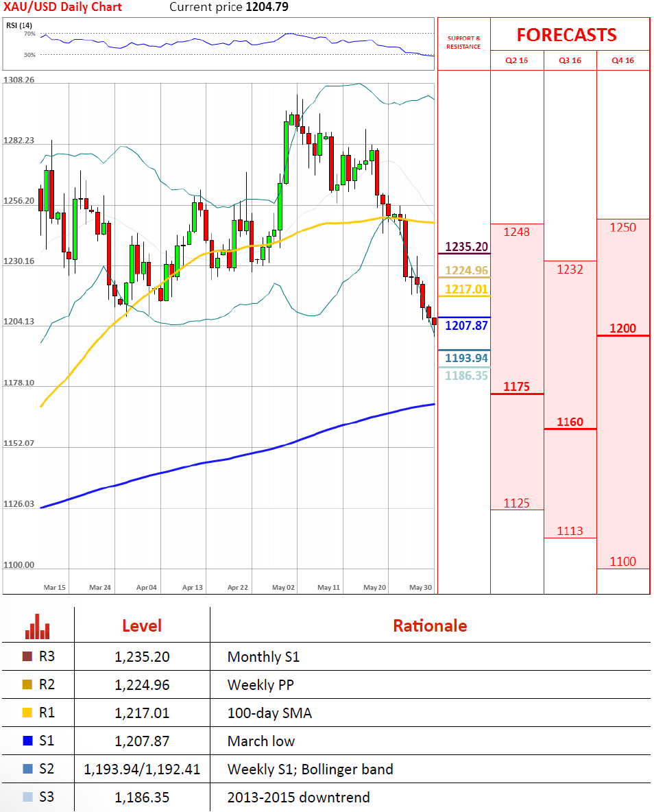Click the S2 steel blue color swatch
This screenshot has width=654, height=812.
tap(27, 769)
